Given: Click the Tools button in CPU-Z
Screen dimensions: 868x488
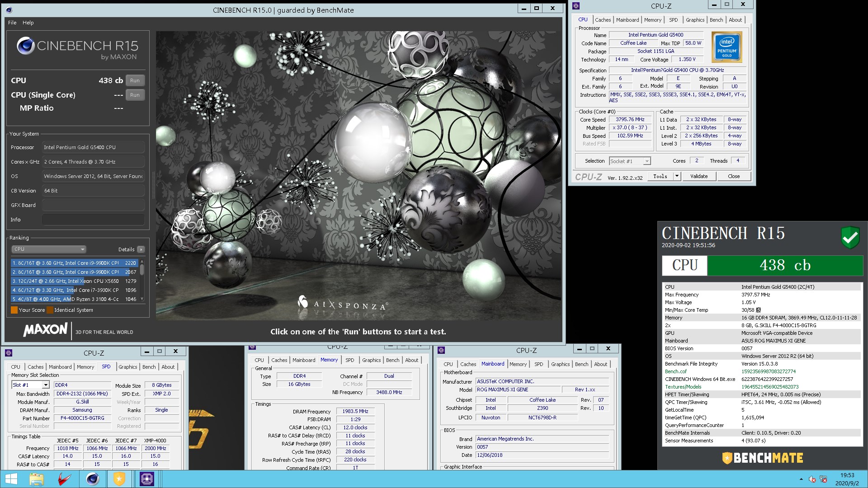Looking at the screenshot, I should pyautogui.click(x=660, y=176).
